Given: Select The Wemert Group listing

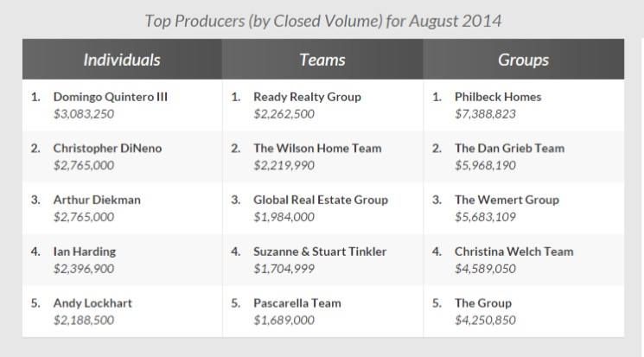Looking at the screenshot, I should pyautogui.click(x=507, y=200).
